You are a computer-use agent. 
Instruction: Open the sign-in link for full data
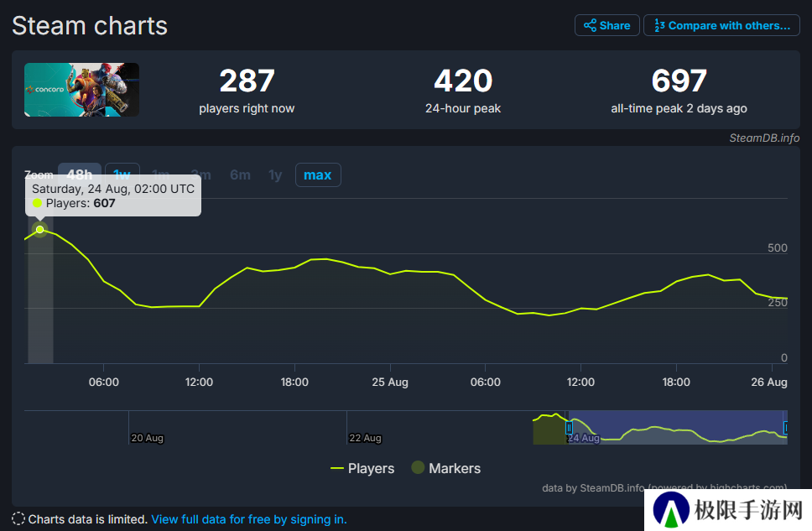pos(249,519)
